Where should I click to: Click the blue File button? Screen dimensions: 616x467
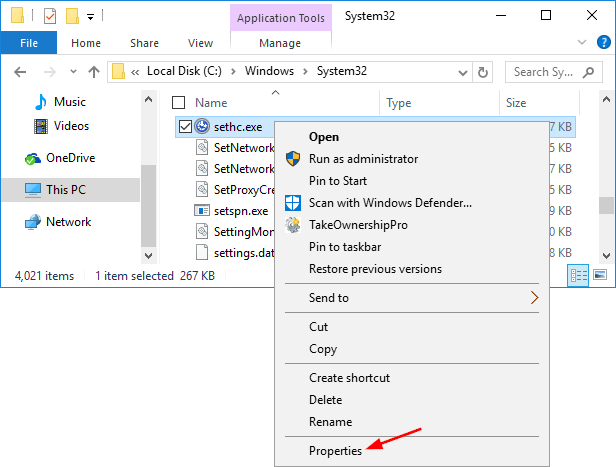29,43
